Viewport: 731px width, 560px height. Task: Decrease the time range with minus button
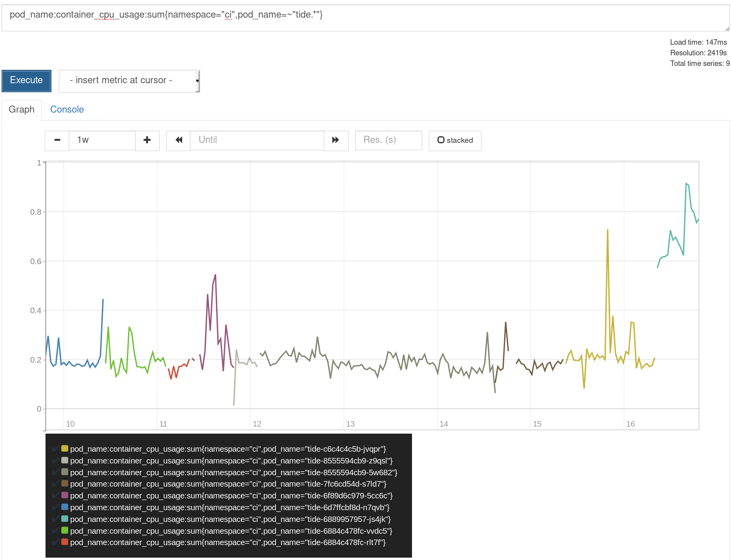(x=57, y=140)
